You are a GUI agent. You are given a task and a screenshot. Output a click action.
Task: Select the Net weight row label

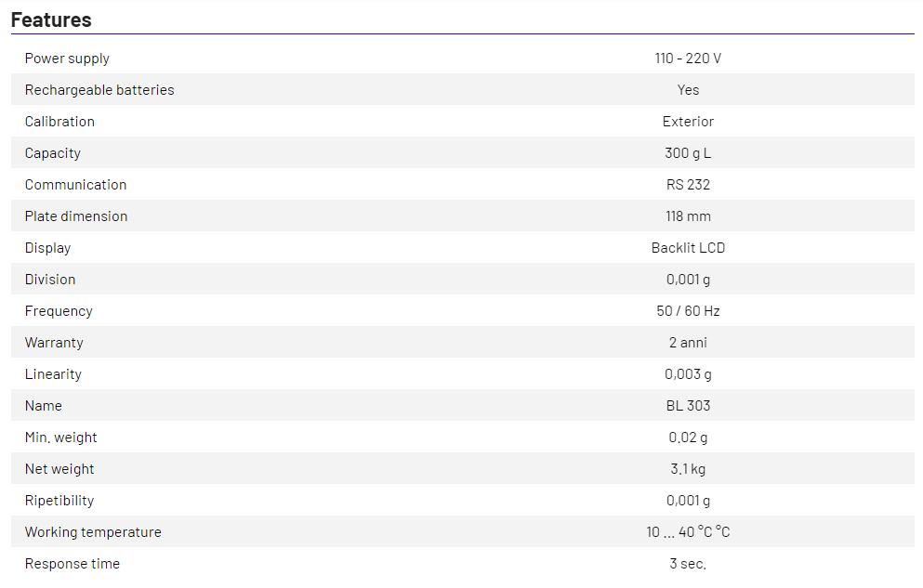(59, 469)
